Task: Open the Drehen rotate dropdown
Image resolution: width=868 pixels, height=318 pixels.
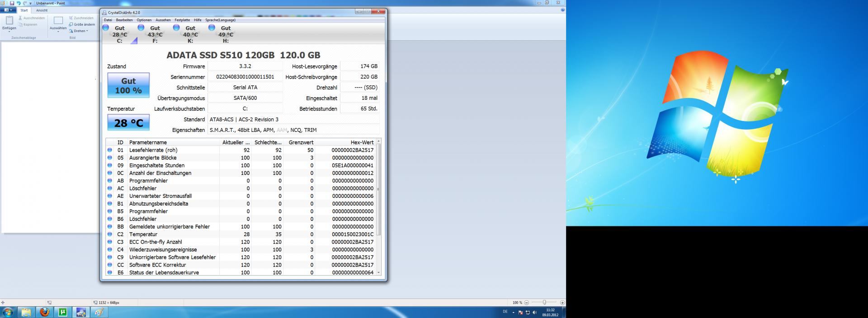Action: 79,31
